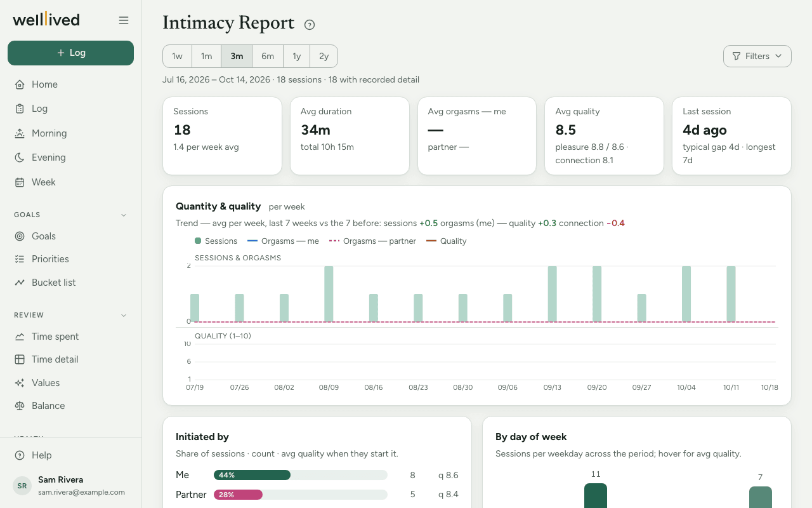The width and height of the screenshot is (812, 508).
Task: Click the day-of-week bar labeled 11
Action: [596, 496]
